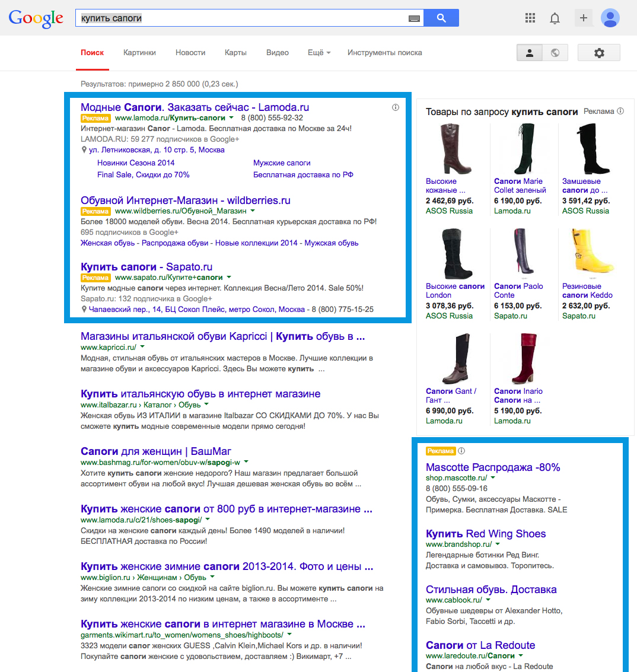
Task: Open dropdown next to www.lamoda.ru/Купить-сапоги
Action: point(231,117)
